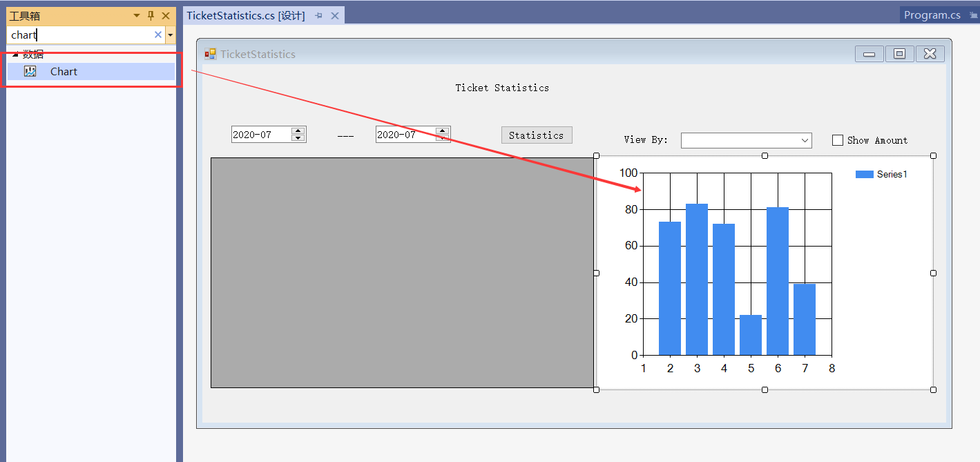Clear the toolbox search with the X icon

coord(157,35)
